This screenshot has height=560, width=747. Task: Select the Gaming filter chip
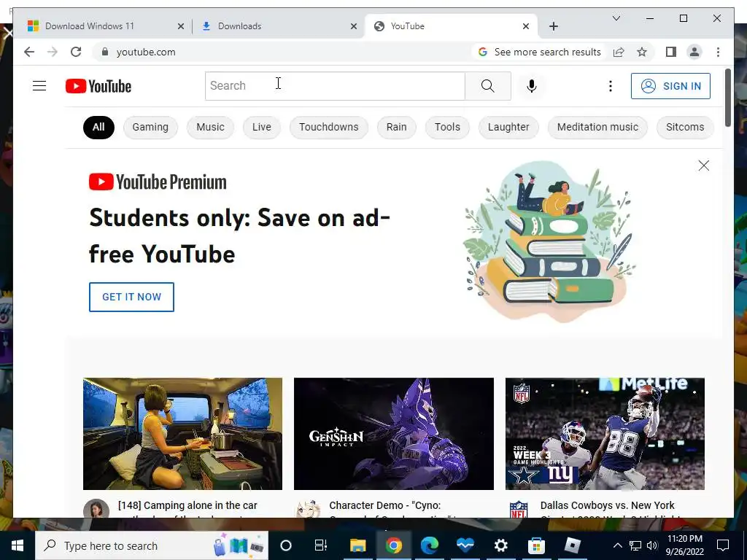click(x=150, y=127)
